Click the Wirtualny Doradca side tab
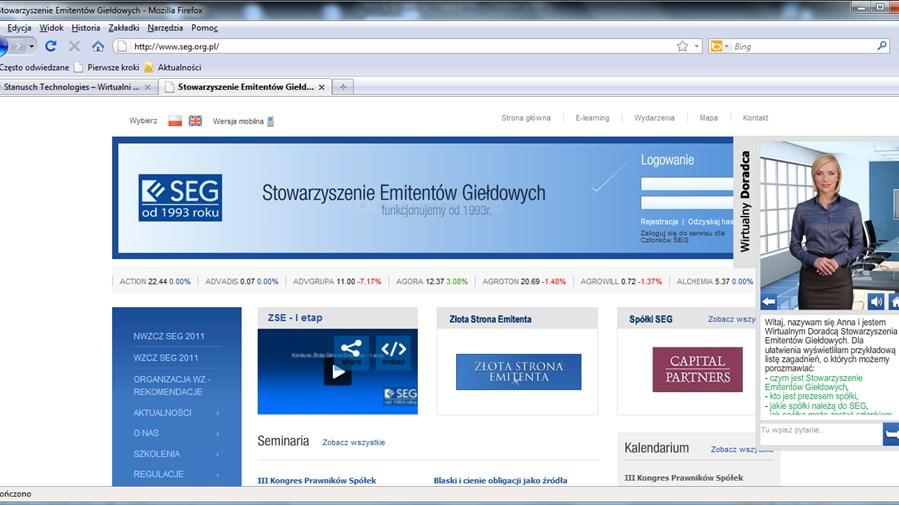The width and height of the screenshot is (899, 505). coord(745,202)
